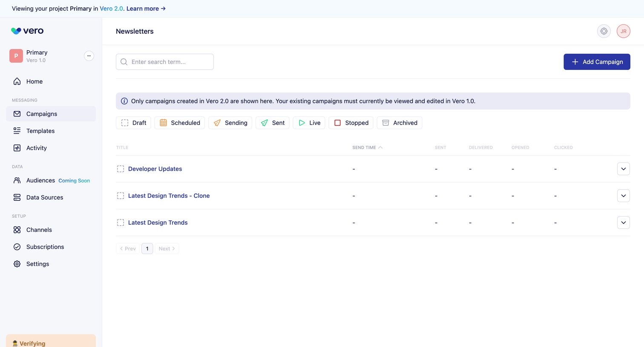Open Data Sources in the sidebar
Viewport: 644px width, 347px height.
pyautogui.click(x=51, y=197)
